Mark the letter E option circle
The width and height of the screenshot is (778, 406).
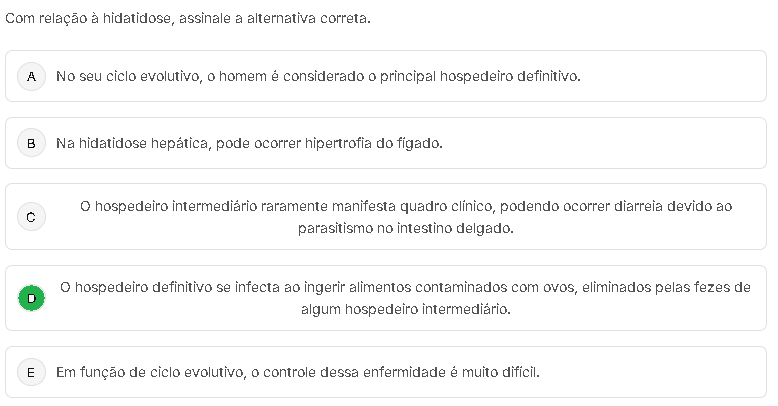point(32,373)
